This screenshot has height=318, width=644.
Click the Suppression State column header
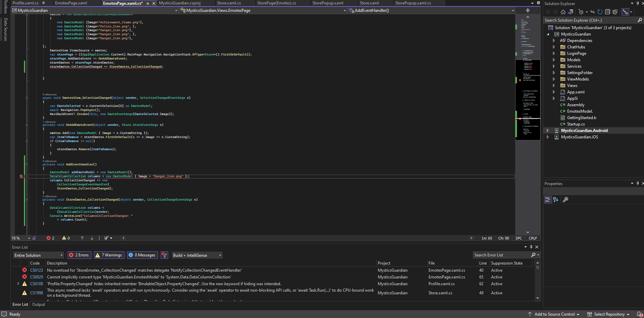507,263
